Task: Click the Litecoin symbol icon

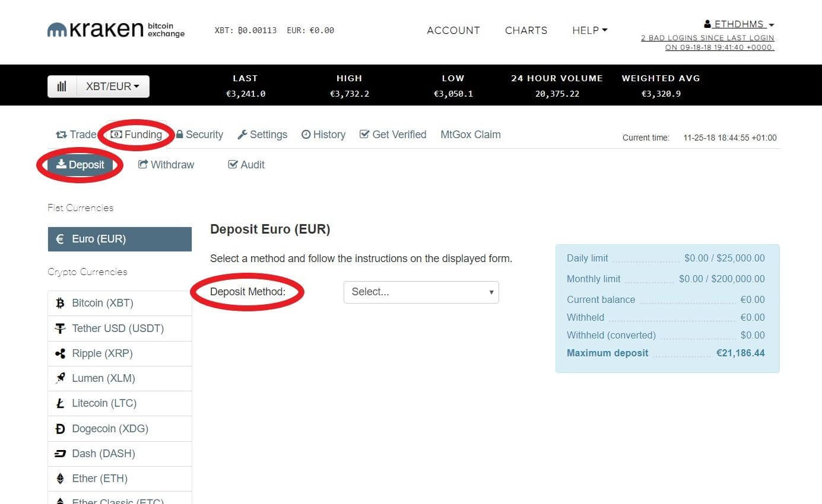Action: [x=60, y=403]
